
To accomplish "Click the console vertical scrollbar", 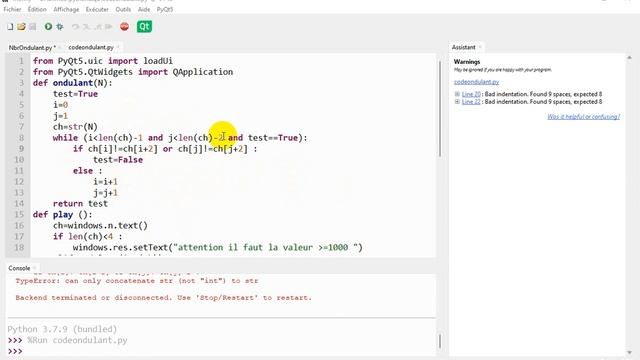I will tap(440, 341).
